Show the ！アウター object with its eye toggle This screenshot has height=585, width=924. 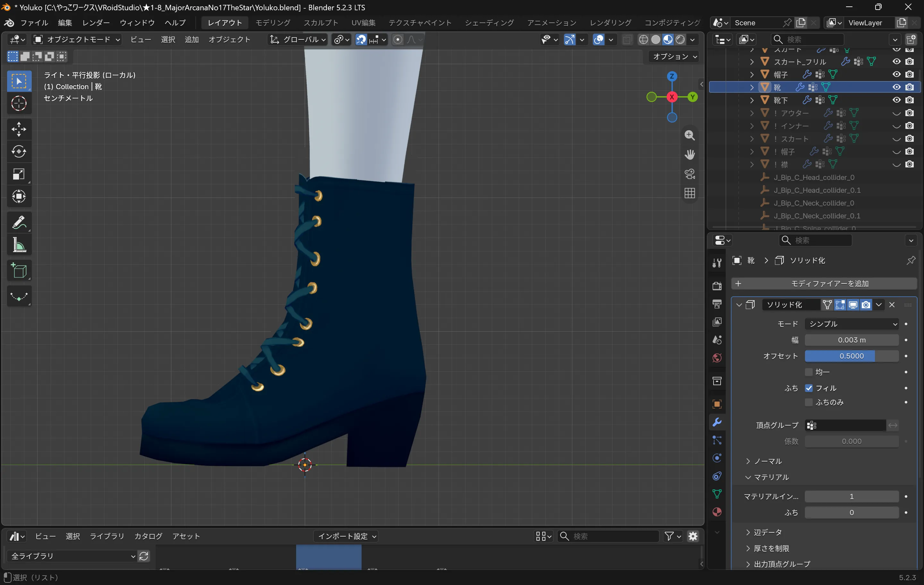tap(896, 113)
